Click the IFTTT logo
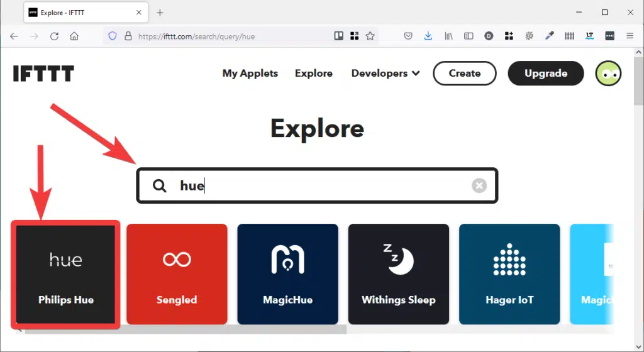 coord(43,74)
